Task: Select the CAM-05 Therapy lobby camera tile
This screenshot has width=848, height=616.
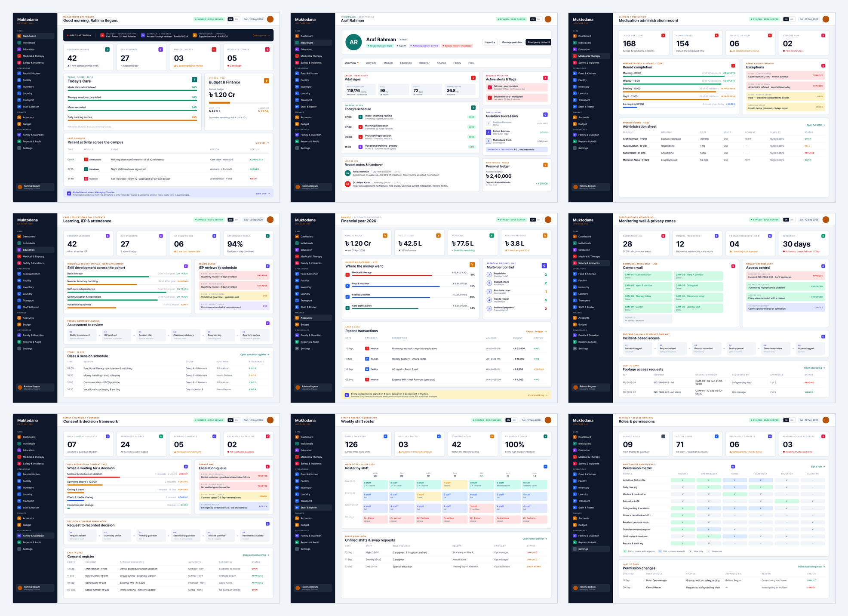Action: pos(648,297)
